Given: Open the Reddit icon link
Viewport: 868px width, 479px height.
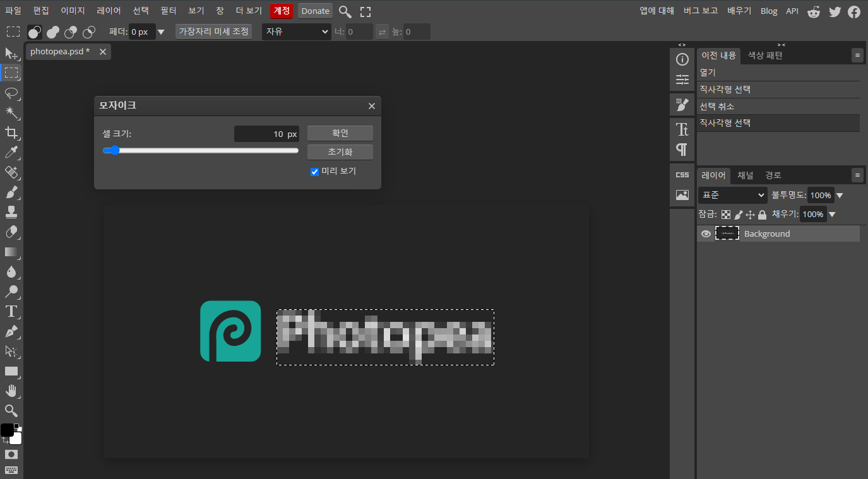Looking at the screenshot, I should (814, 11).
